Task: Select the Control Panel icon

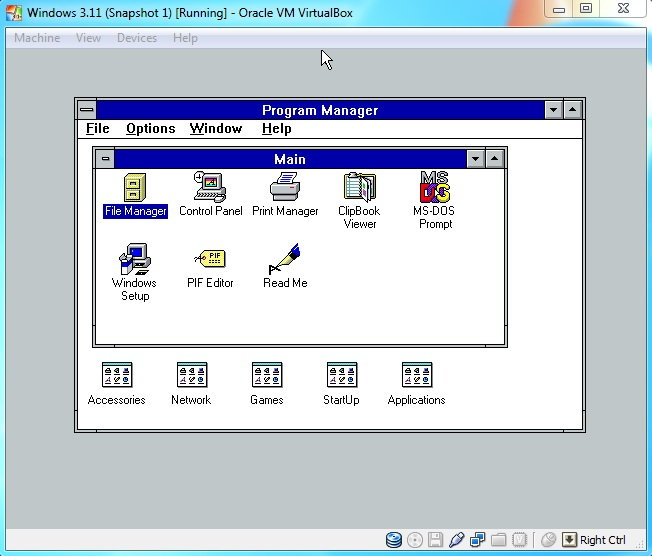Action: (x=210, y=187)
